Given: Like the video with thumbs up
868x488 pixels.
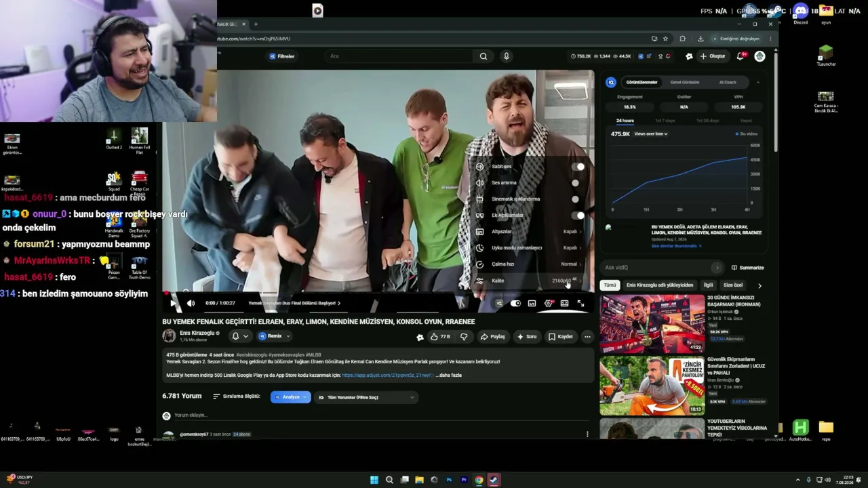Looking at the screenshot, I should tap(439, 337).
